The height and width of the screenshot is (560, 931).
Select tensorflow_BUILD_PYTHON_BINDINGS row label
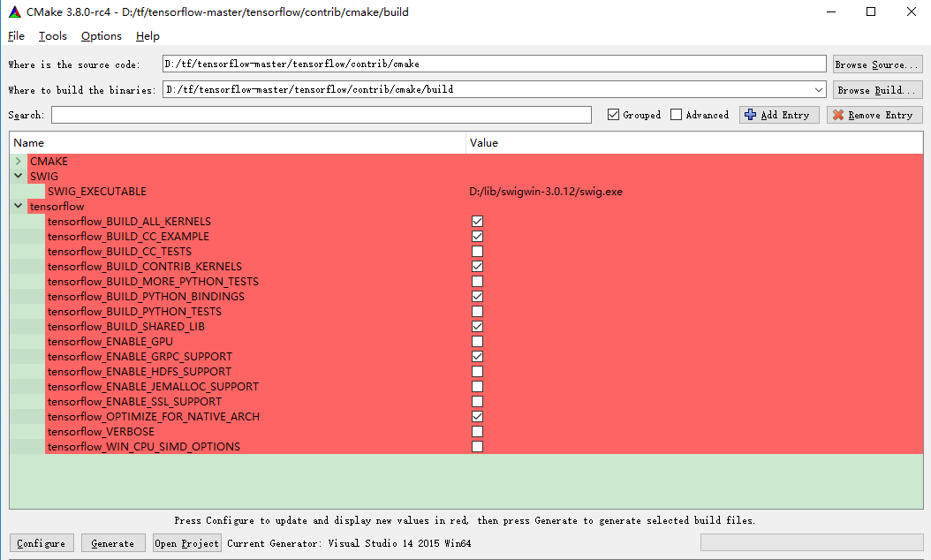(146, 296)
